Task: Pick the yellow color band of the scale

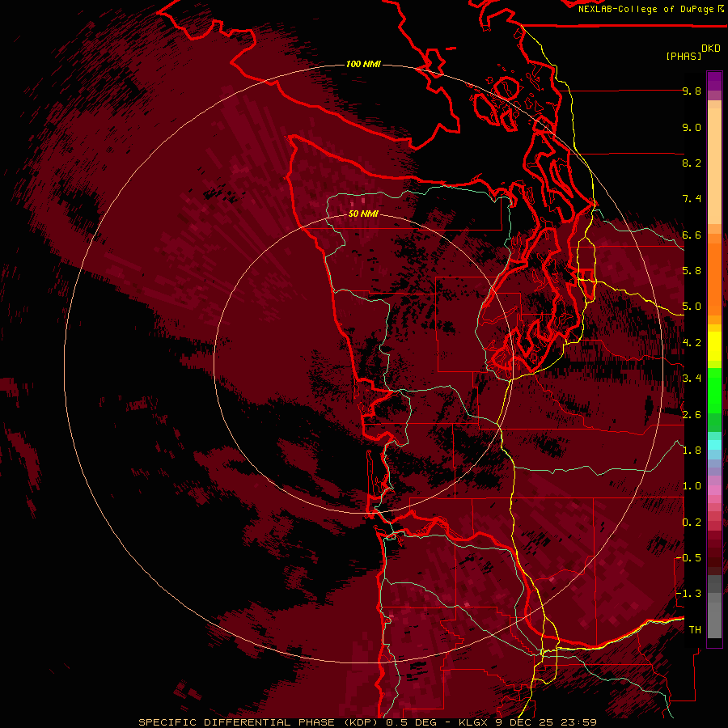Action: (714, 346)
